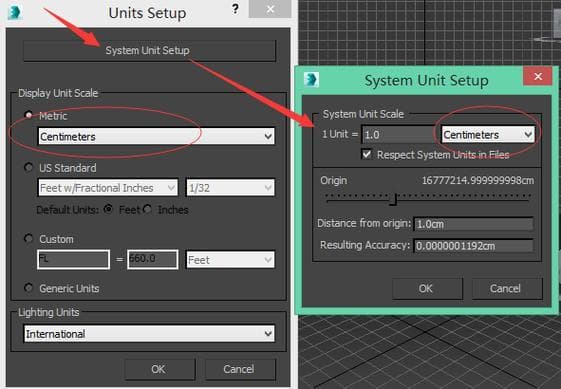Click Cancel in Units Setup dialog
This screenshot has width=561, height=389.
pos(240,369)
